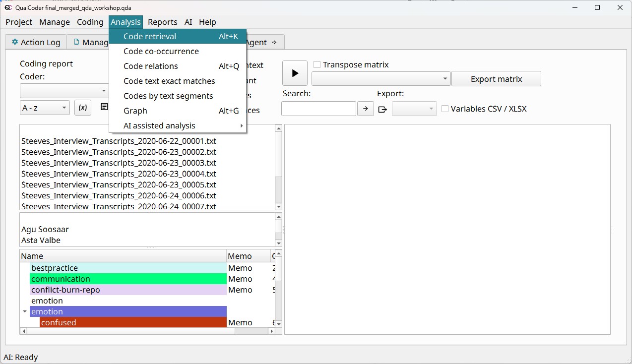The image size is (632, 364).
Task: Select the bestpractice code color row
Action: click(128, 268)
